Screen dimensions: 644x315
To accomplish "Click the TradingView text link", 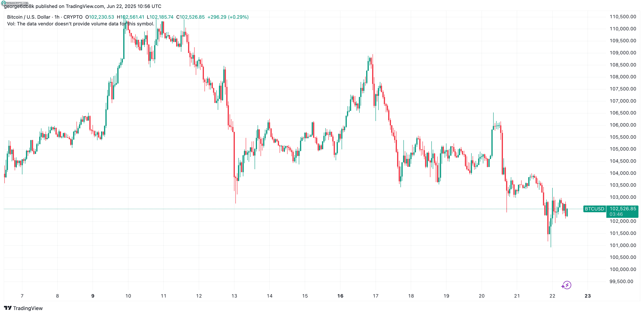I will [28, 308].
